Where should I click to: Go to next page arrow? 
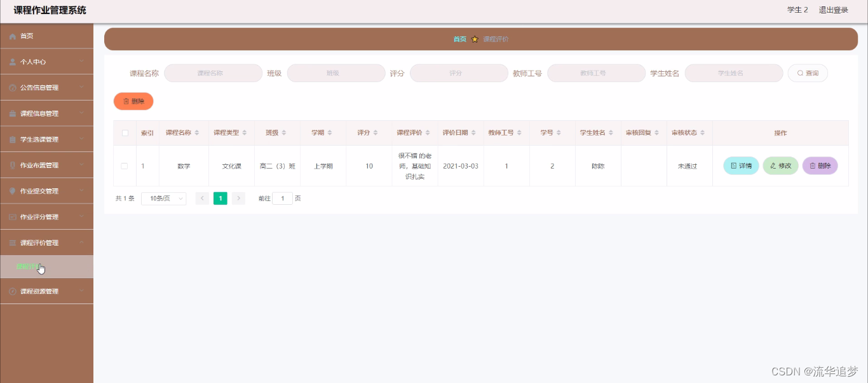[x=238, y=198]
